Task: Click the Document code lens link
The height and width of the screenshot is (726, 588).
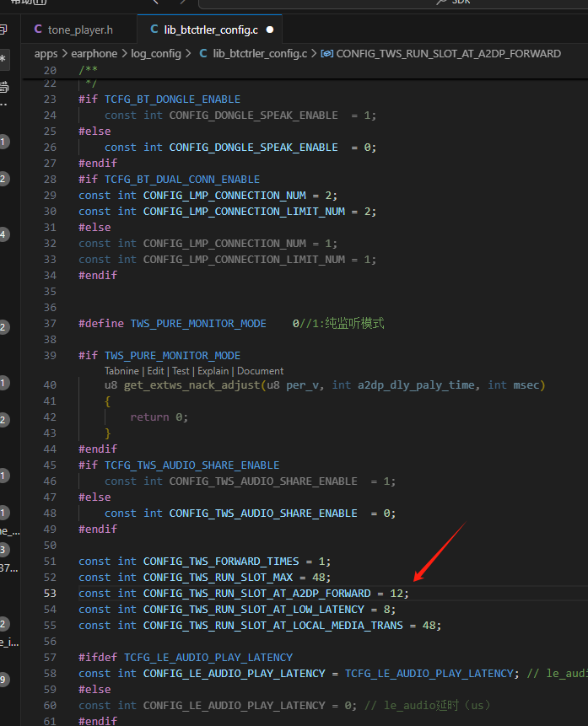Action: pos(261,371)
